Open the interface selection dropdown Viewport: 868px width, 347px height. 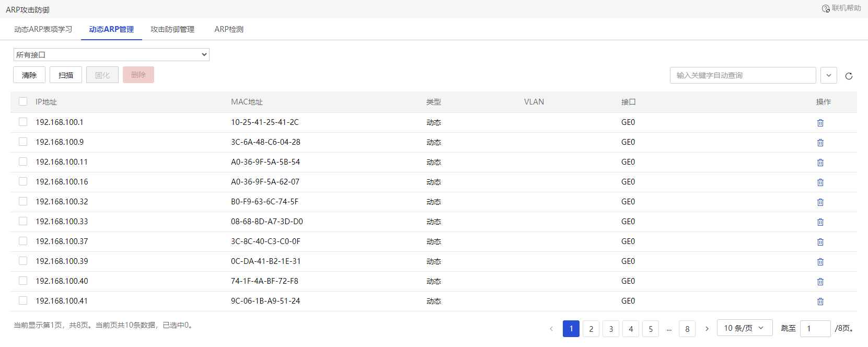point(111,55)
